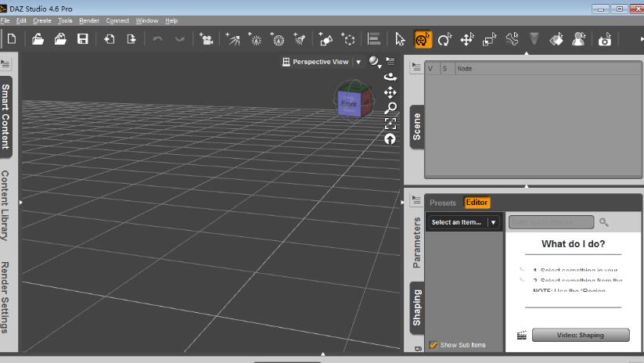Open the Tools menu
This screenshot has width=644, height=363.
65,20
